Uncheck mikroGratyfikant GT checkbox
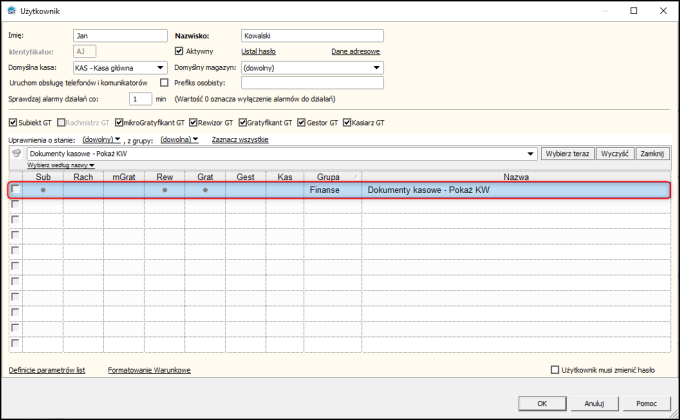 119,123
